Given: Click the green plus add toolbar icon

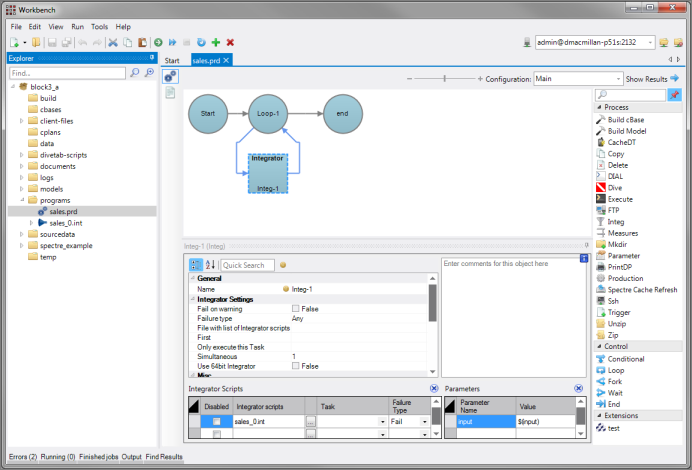Looking at the screenshot, I should [216, 42].
